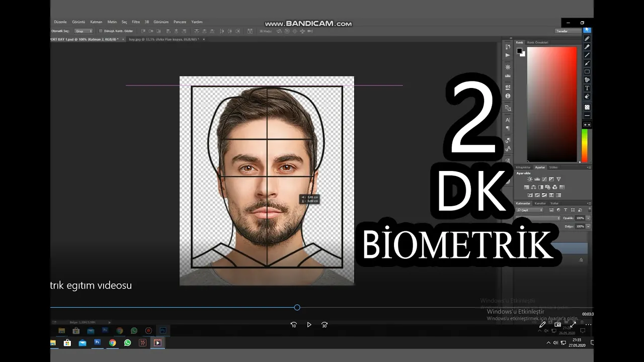Add a Vibrance adjustment
The height and width of the screenshot is (362, 644).
[x=558, y=179]
